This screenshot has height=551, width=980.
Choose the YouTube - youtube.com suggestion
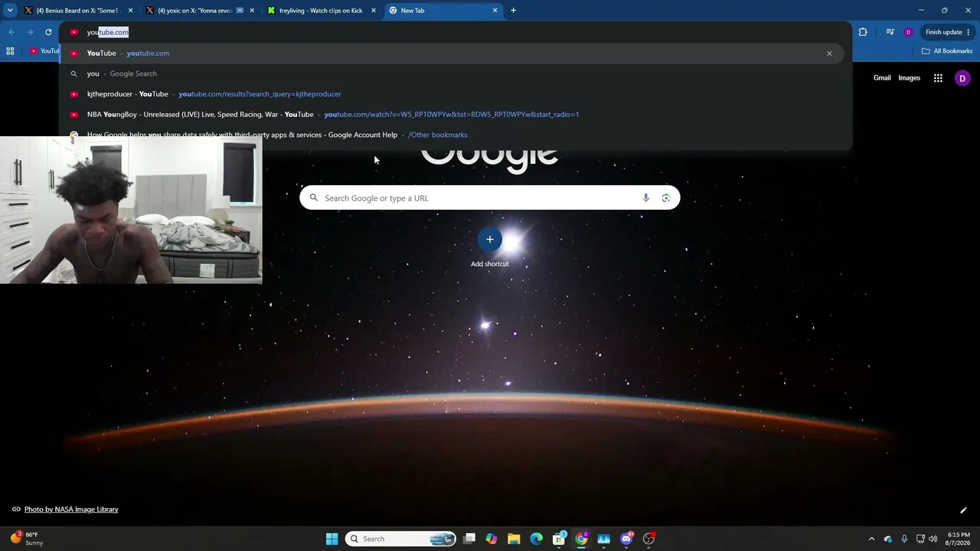[x=452, y=53]
